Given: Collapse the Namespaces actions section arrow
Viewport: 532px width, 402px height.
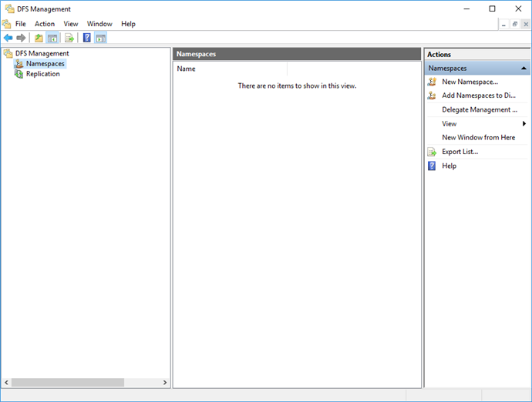Looking at the screenshot, I should [524, 68].
